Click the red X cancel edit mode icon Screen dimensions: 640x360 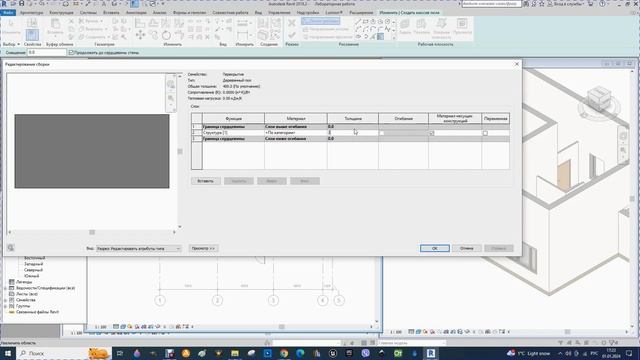pyautogui.click(x=291, y=23)
